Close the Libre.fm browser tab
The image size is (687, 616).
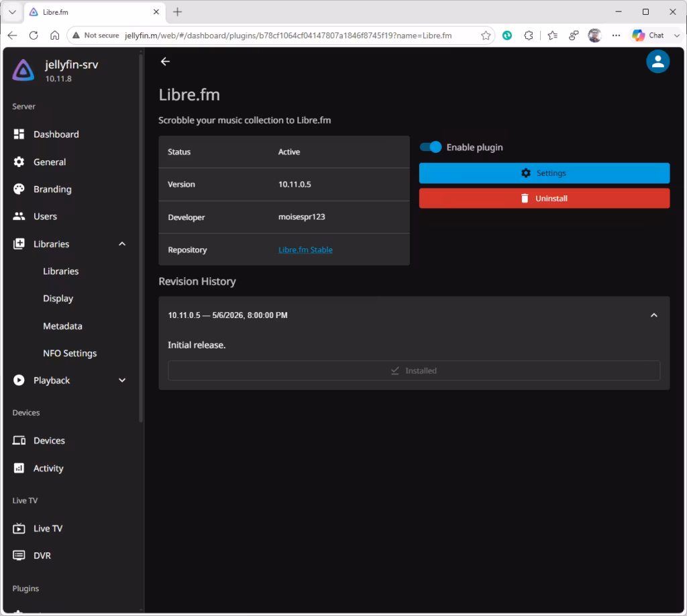tap(156, 12)
